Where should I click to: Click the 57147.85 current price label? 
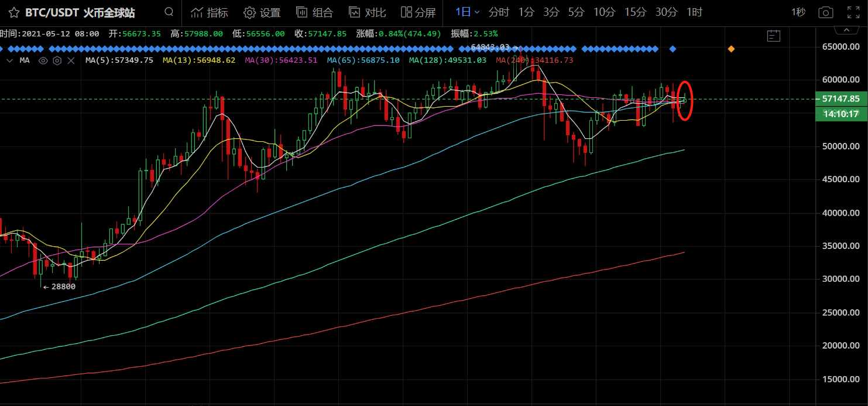click(840, 99)
